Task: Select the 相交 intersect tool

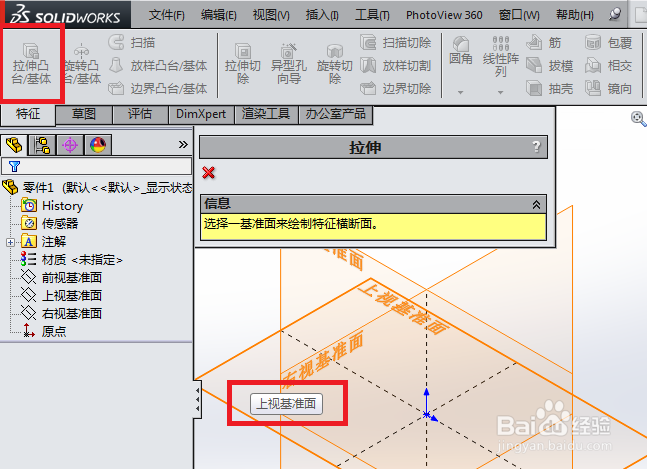Action: click(x=609, y=66)
